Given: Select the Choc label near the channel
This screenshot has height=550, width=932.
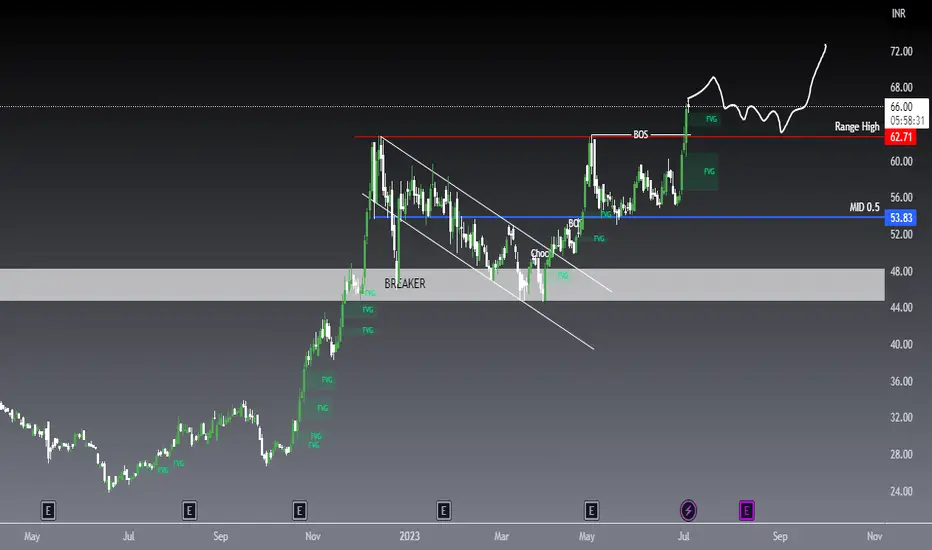Looking at the screenshot, I should coord(539,253).
